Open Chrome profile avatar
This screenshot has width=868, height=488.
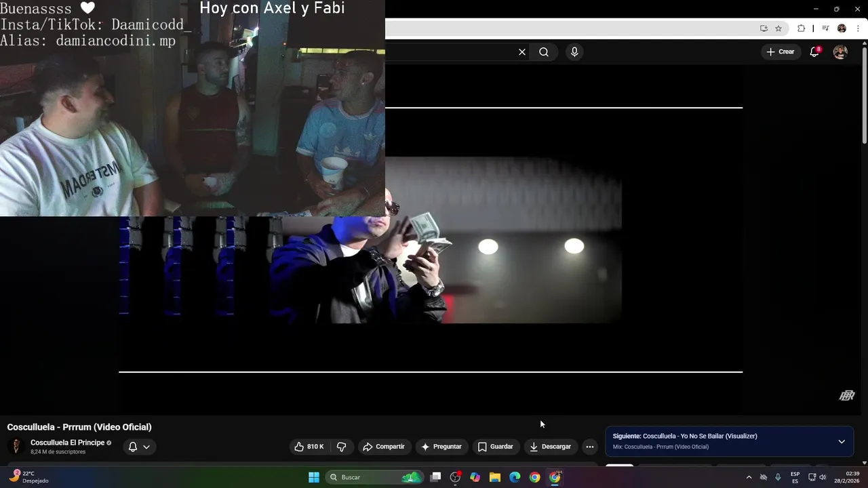(x=842, y=28)
